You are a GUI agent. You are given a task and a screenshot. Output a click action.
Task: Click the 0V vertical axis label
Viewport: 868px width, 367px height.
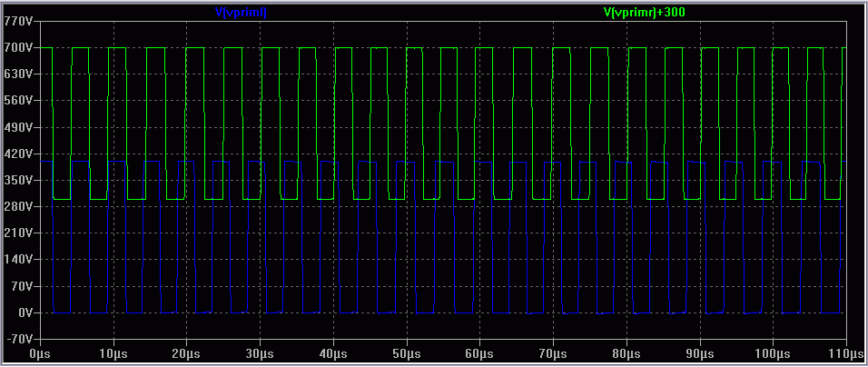(24, 312)
